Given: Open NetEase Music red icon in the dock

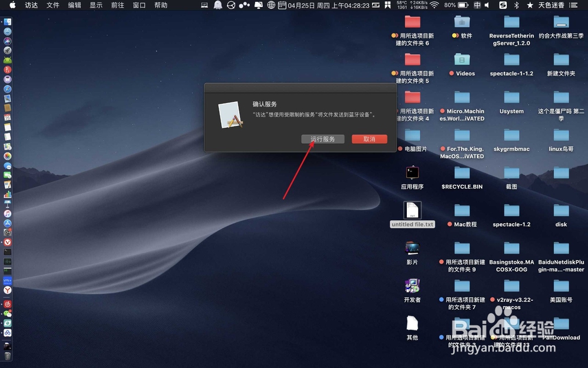Looking at the screenshot, I should point(8,304).
